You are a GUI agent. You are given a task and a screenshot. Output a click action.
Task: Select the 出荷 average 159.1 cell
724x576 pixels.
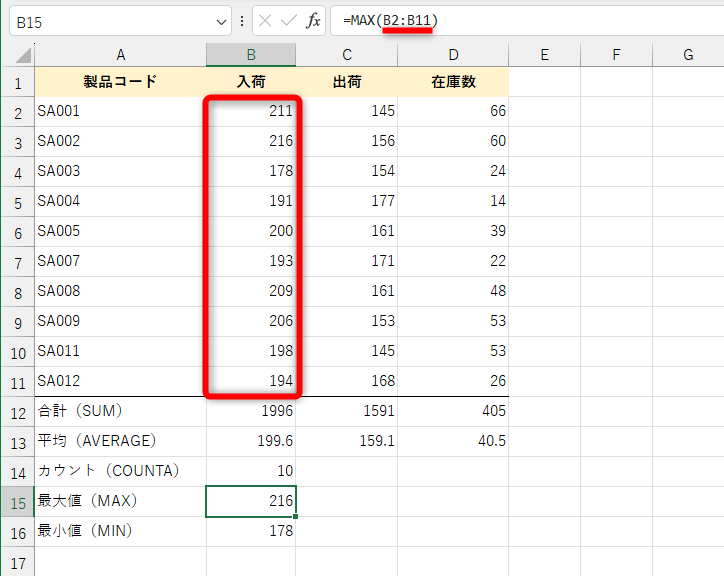click(x=347, y=441)
